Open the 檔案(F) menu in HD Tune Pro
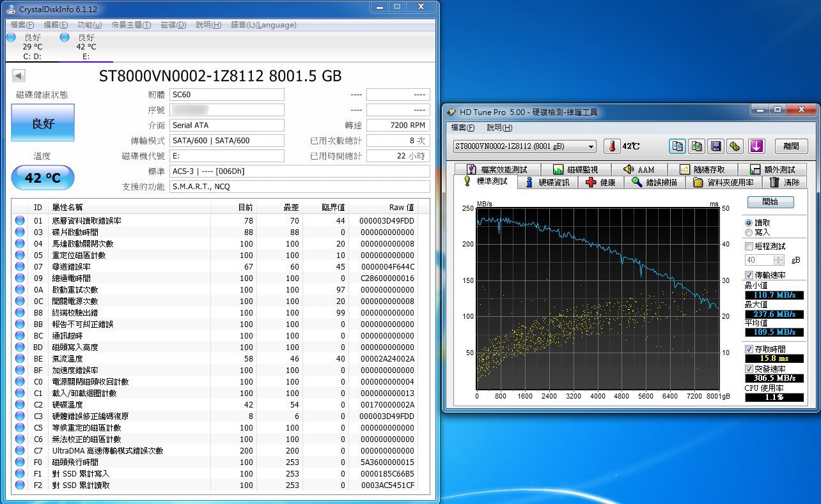 463,128
